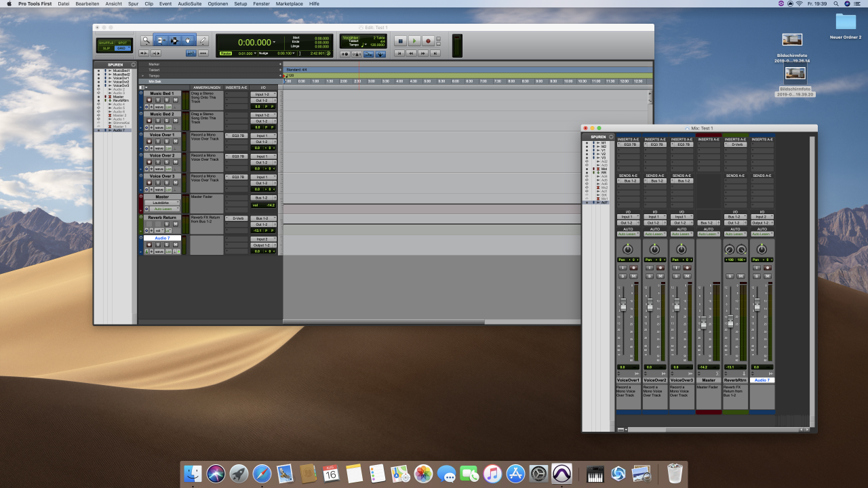Toggle the metronome click button
868x488 pixels.
pyautogui.click(x=357, y=54)
